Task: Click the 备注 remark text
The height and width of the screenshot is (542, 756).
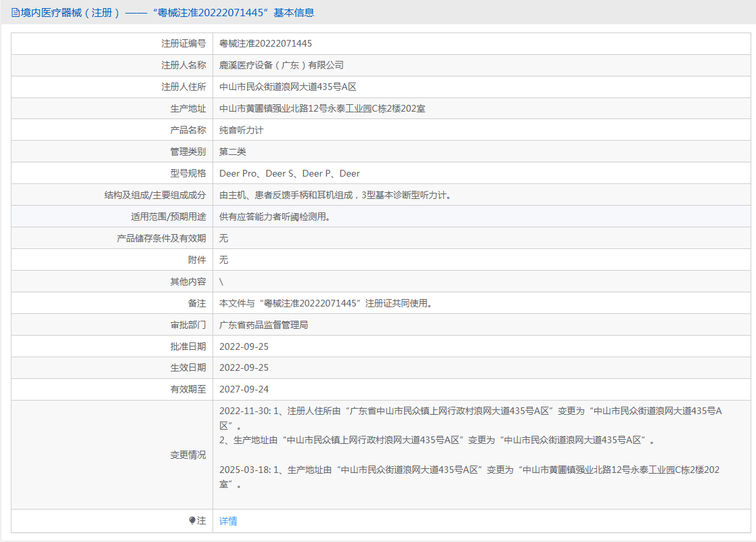Action: (x=326, y=303)
